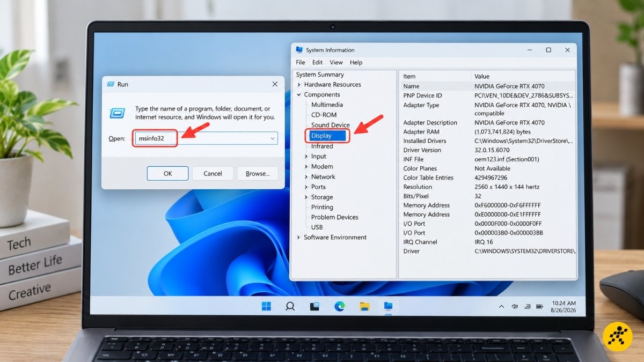Click the volume tray icon
The height and width of the screenshot is (362, 644).
[x=515, y=307]
